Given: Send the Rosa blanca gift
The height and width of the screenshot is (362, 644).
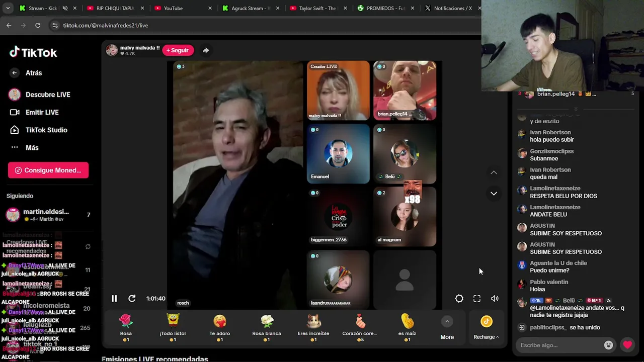Looking at the screenshot, I should 267,327.
